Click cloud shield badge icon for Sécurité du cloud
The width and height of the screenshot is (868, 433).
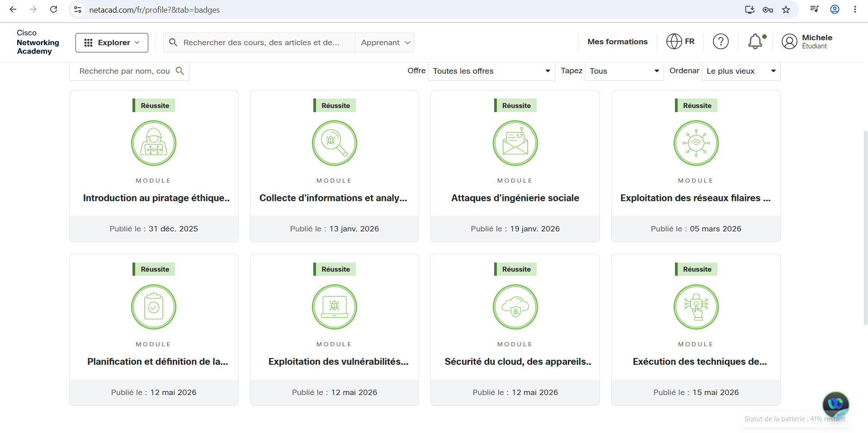[x=515, y=307]
